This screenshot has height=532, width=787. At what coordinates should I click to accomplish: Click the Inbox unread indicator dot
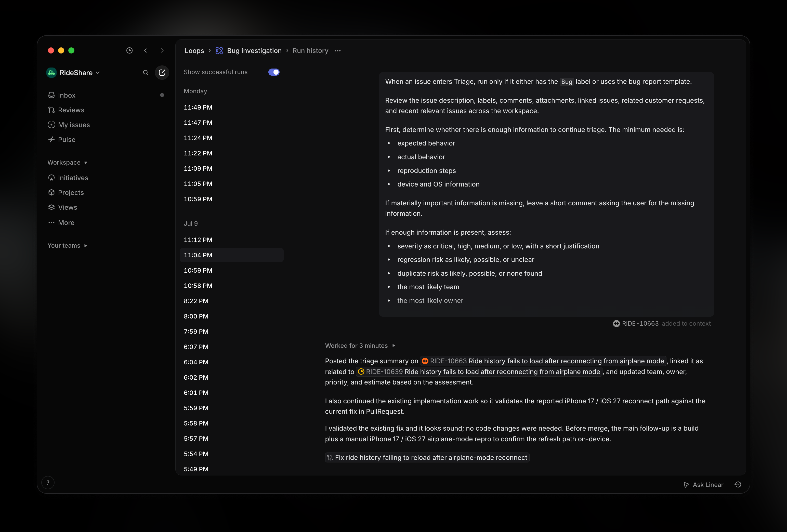pos(162,95)
